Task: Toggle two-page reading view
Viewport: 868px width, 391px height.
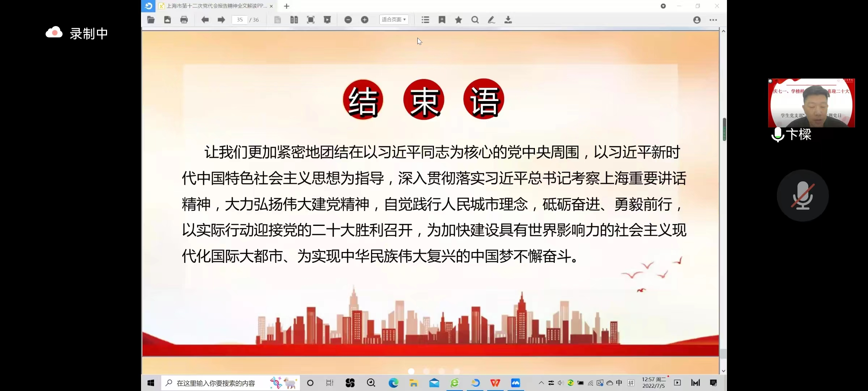Action: (294, 20)
